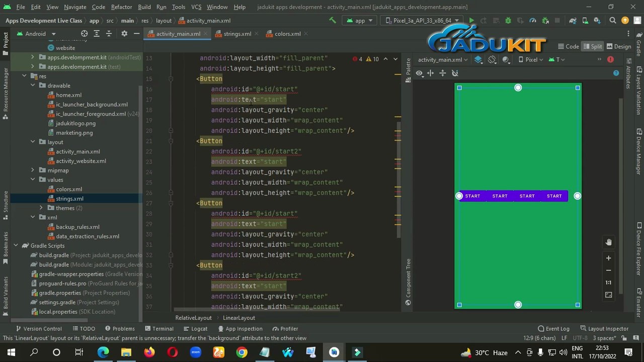Click LinearLayout in the breadcrumb bar
The height and width of the screenshot is (362, 644).
click(x=239, y=318)
